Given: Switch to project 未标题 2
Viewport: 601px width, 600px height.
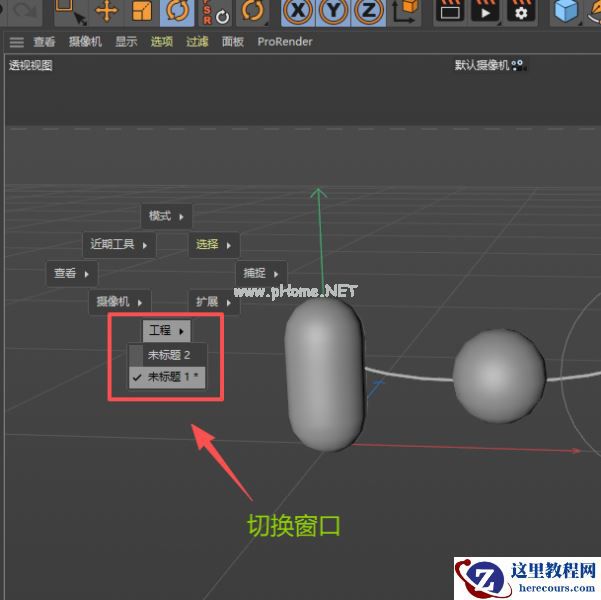Looking at the screenshot, I should point(167,355).
